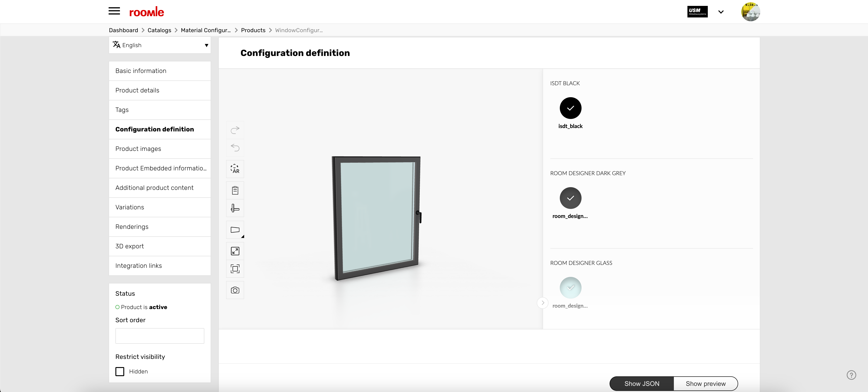868x392 pixels.
Task: Show dimensions with measurement icon
Action: click(x=235, y=208)
